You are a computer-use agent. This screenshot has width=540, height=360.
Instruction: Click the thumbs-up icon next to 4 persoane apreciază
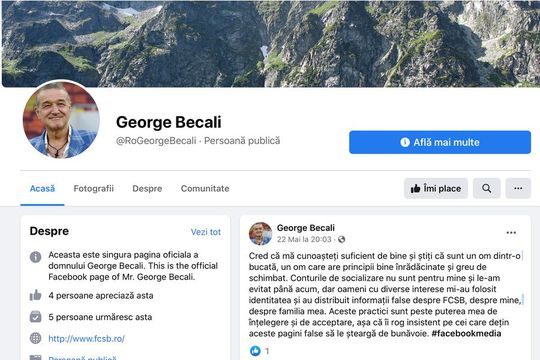pos(35,295)
